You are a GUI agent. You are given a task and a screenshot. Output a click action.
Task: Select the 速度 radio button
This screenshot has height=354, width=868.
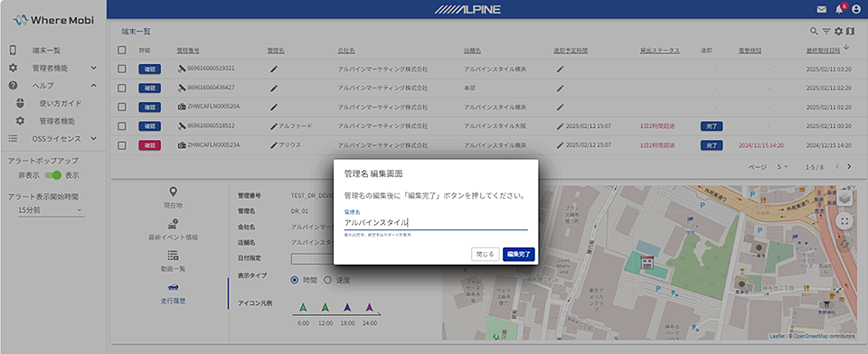click(327, 280)
